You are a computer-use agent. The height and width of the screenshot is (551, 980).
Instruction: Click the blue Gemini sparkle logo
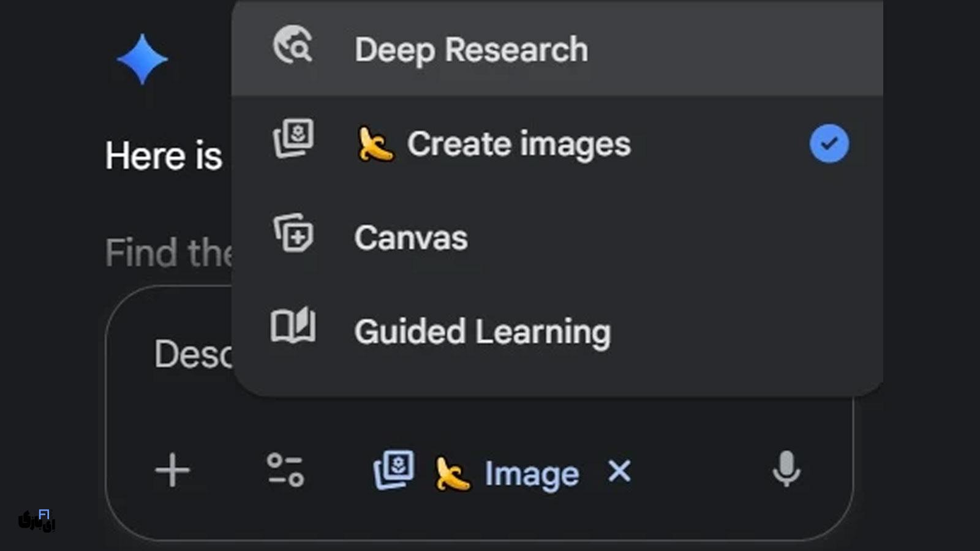click(142, 59)
